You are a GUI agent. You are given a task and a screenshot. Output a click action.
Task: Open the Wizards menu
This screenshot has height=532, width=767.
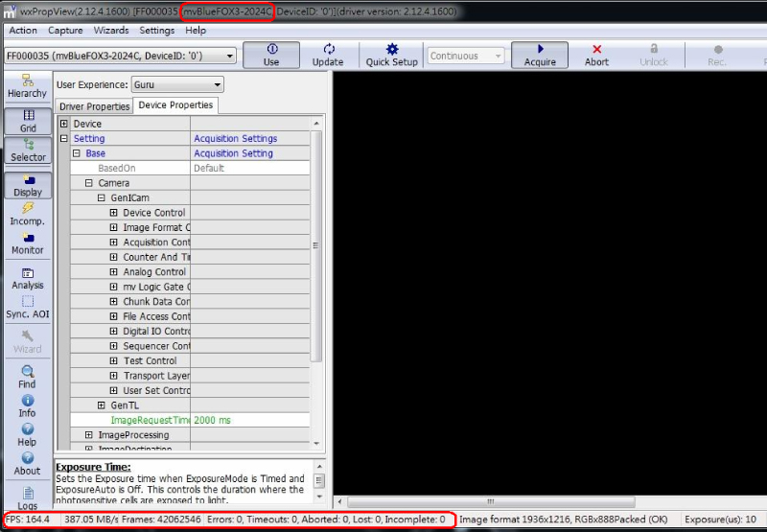(111, 31)
